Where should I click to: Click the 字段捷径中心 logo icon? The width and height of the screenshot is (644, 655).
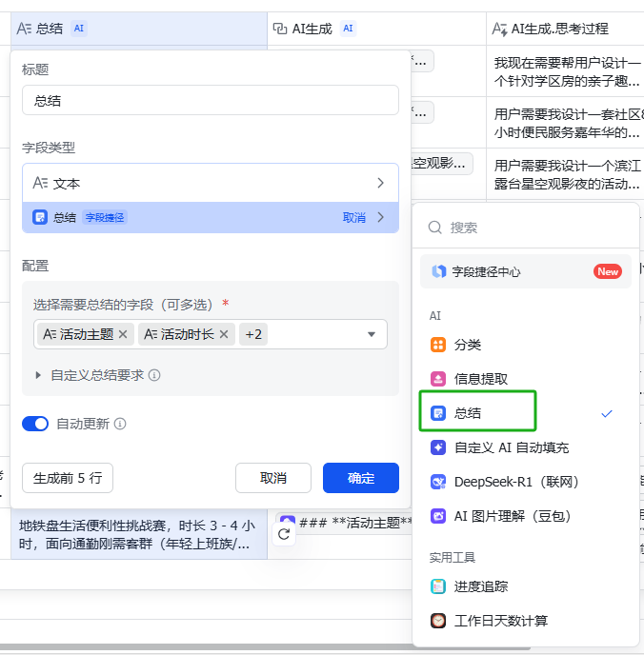[x=439, y=271]
